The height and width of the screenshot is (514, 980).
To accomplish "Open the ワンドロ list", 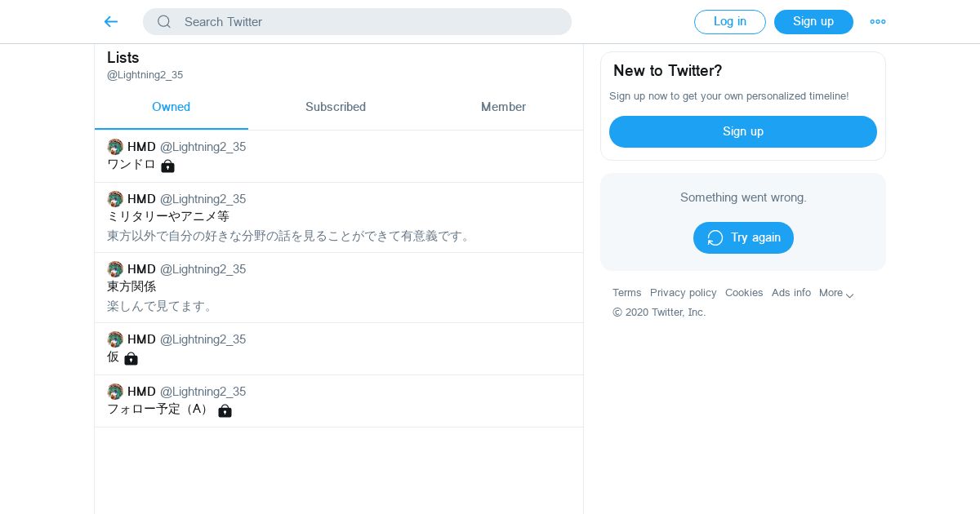I will click(339, 157).
